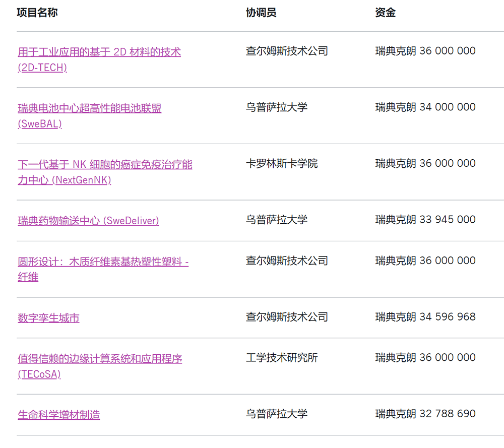Click the 协调员 column header

pos(261,13)
